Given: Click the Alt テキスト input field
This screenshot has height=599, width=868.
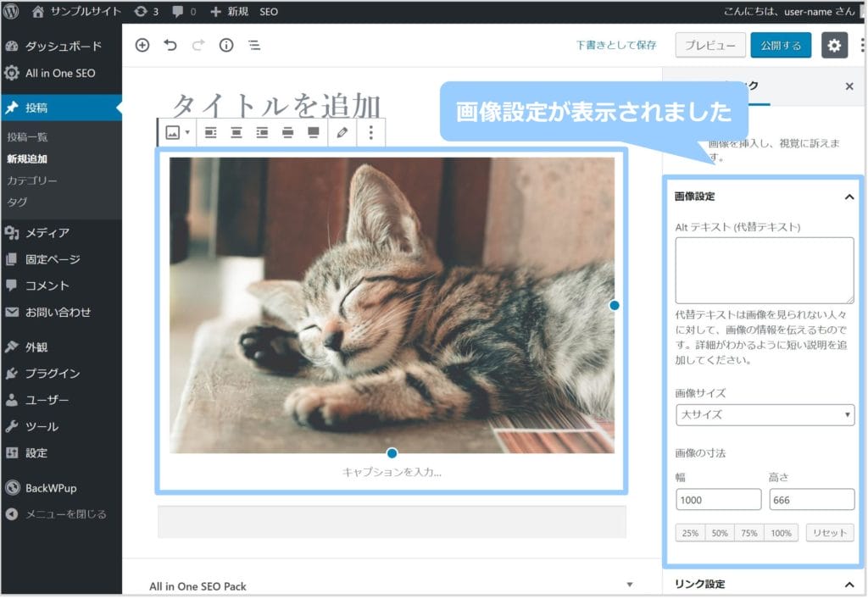Looking at the screenshot, I should coord(765,270).
